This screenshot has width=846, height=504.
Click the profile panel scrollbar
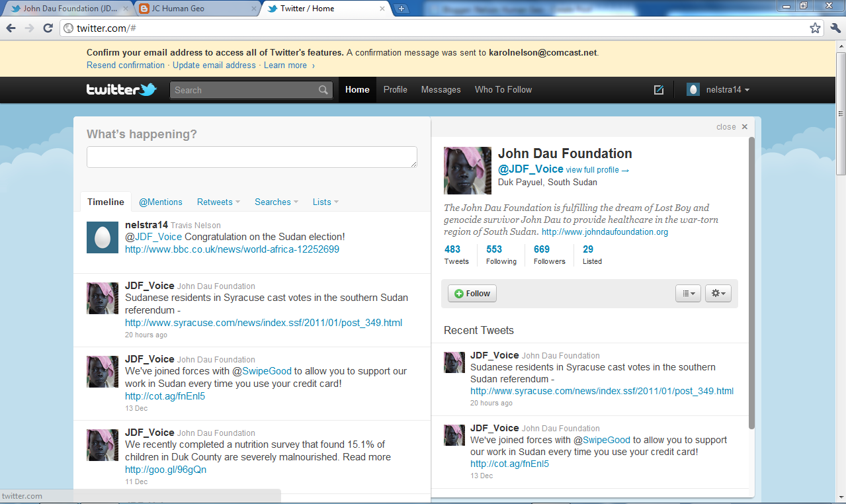click(x=751, y=282)
